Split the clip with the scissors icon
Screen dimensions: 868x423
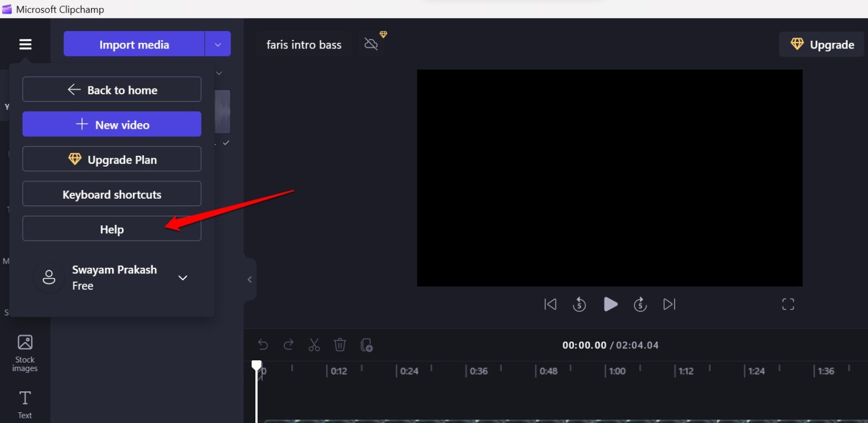[314, 344]
